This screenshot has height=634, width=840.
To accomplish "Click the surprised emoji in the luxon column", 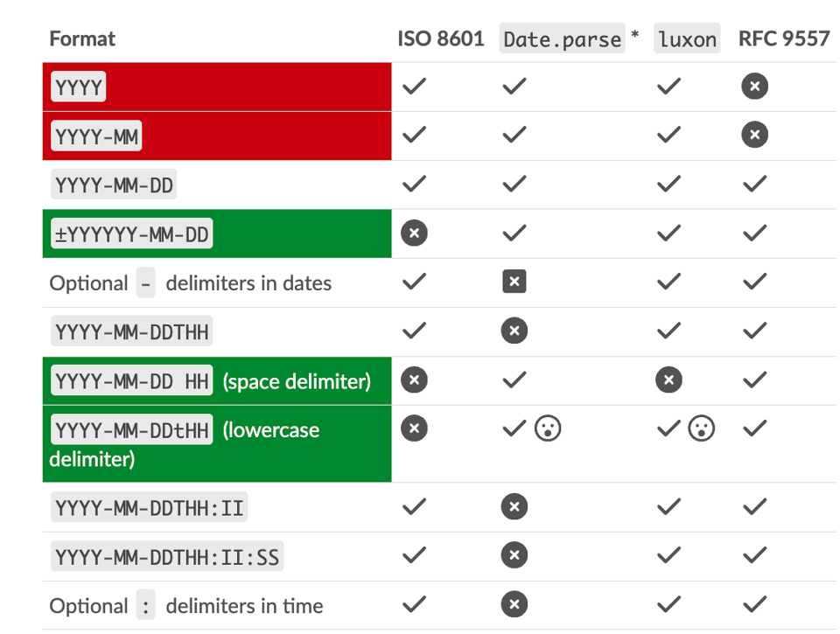I will pyautogui.click(x=702, y=428).
